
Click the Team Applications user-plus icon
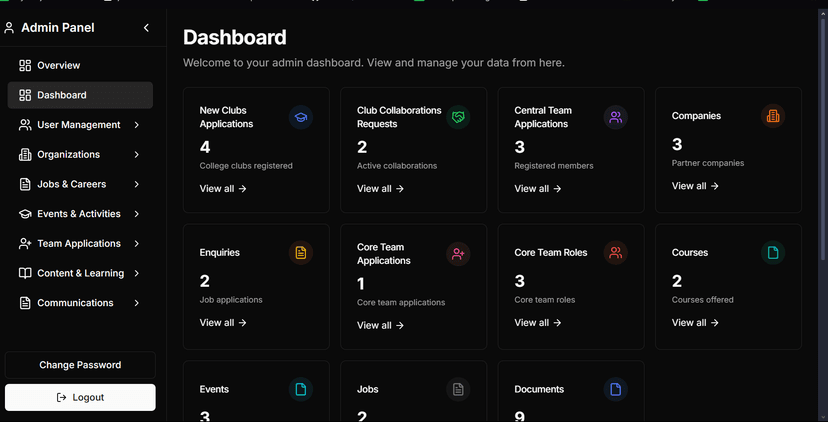25,243
